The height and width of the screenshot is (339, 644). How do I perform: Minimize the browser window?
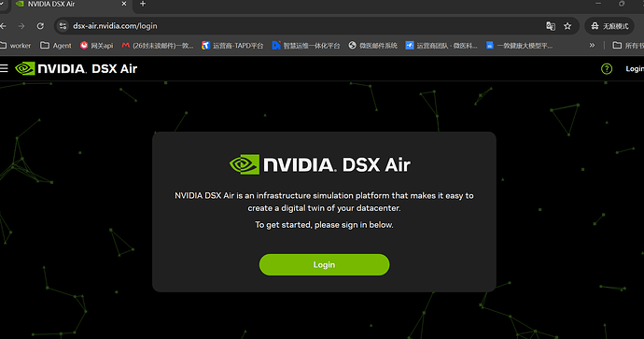(598, 4)
